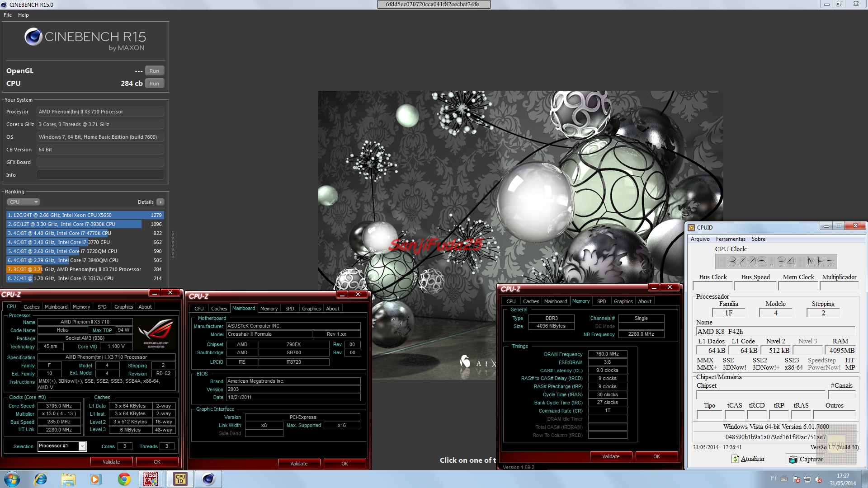
Task: Select SPD tab in middle CPU-Z window
Action: coord(290,309)
